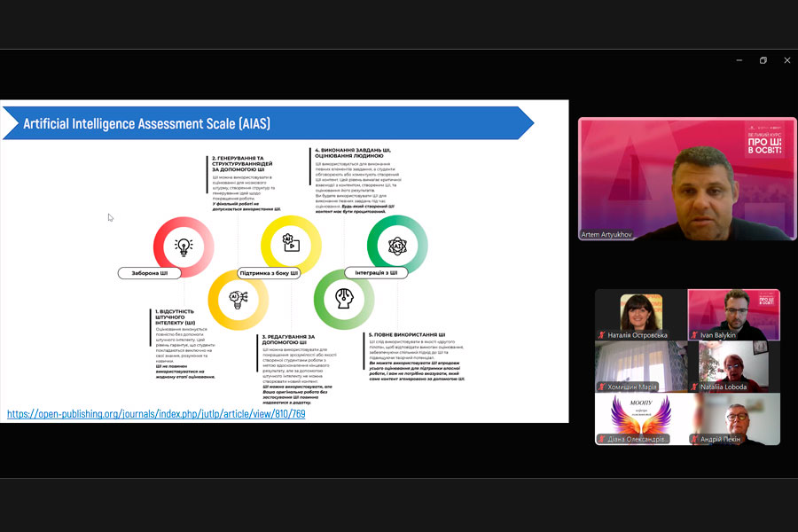The height and width of the screenshot is (532, 798).
Task: Select Хомишин Марія's video tile
Action: (x=641, y=366)
